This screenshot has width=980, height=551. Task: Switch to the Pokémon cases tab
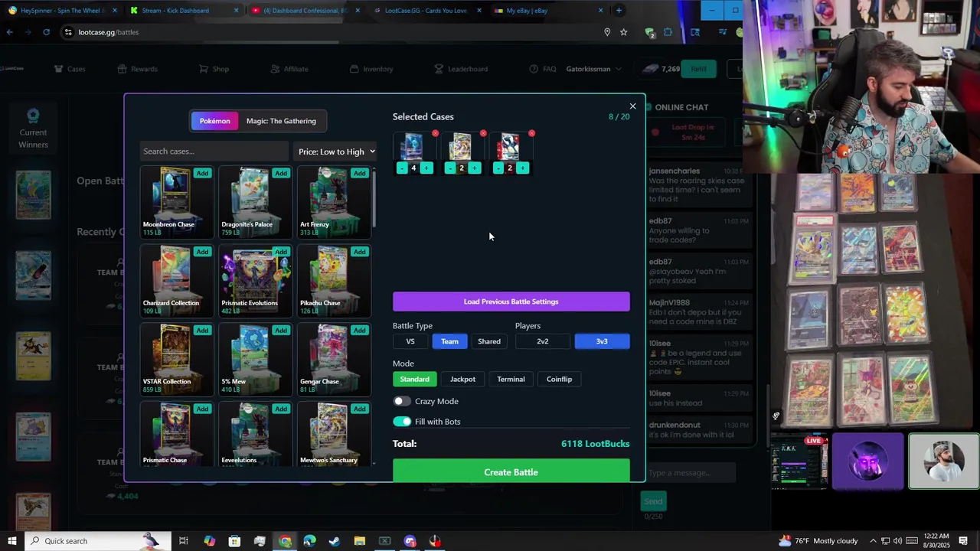[x=214, y=121]
